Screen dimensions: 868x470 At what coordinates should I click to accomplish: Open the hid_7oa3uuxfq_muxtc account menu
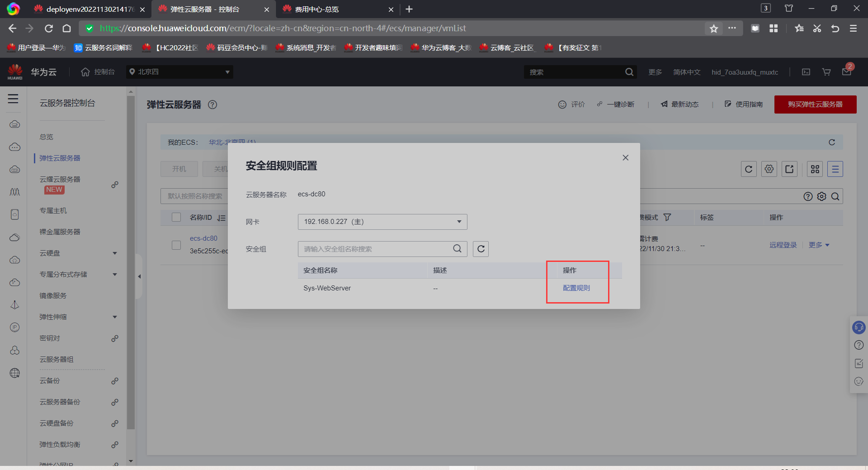coord(745,72)
